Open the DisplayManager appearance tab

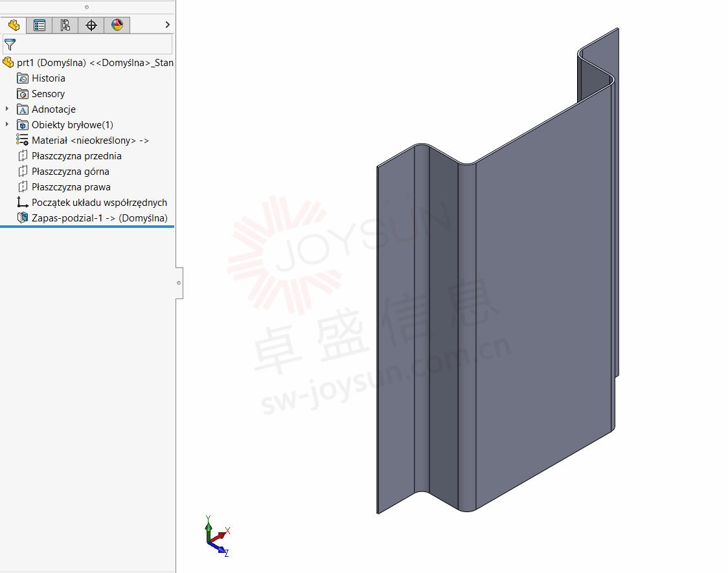click(x=117, y=25)
